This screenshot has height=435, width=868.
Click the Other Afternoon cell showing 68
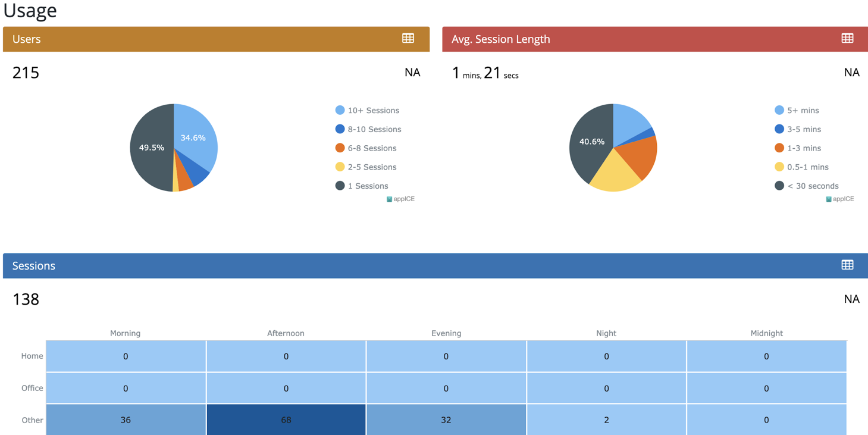coord(286,420)
